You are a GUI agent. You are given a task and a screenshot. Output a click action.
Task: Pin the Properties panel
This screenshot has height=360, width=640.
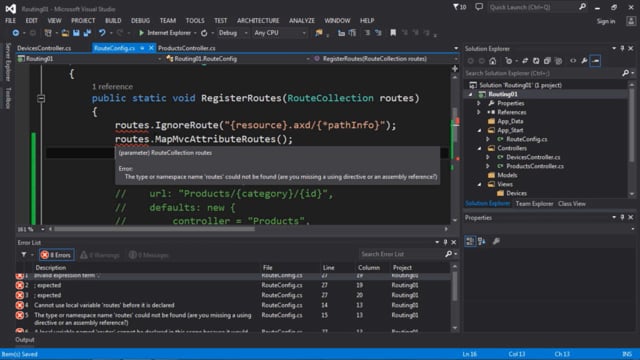tap(622, 218)
